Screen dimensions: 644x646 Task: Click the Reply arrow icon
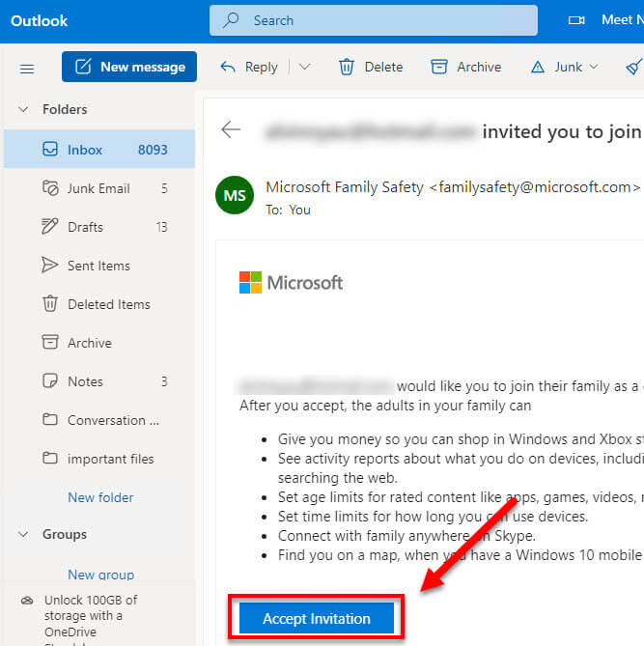(228, 67)
